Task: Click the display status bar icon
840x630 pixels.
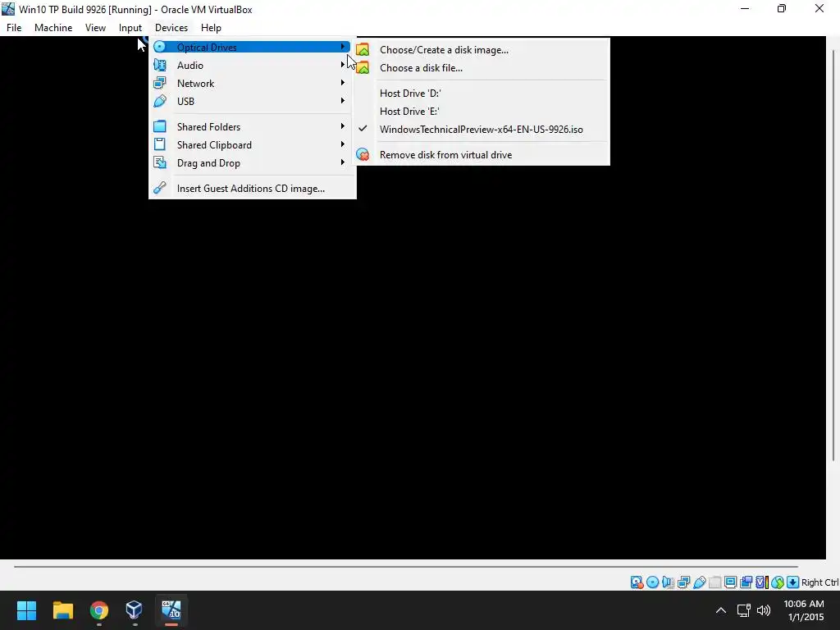Action: coord(730,582)
